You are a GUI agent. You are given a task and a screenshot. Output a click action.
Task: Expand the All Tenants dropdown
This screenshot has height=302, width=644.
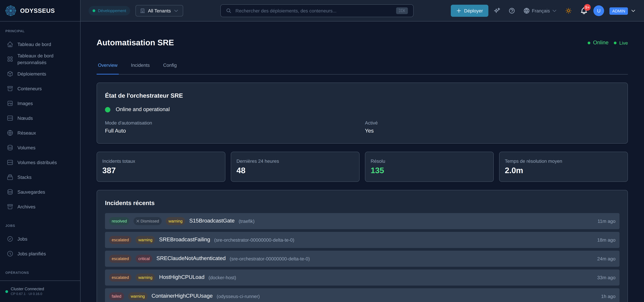(159, 11)
